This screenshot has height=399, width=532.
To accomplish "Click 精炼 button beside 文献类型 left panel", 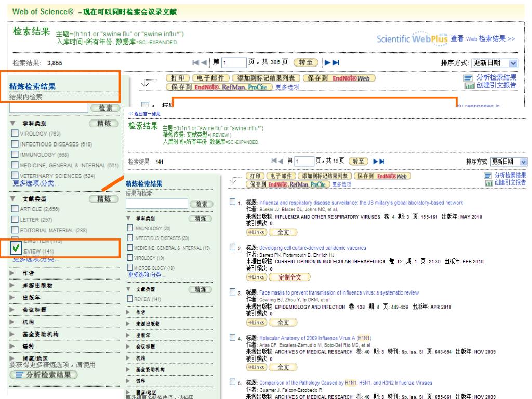I will 104,198.
